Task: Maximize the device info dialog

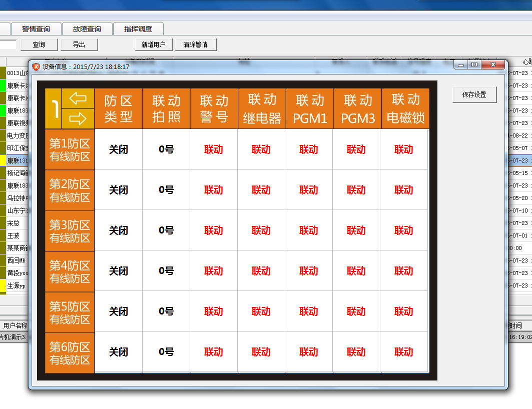Action: click(x=474, y=64)
